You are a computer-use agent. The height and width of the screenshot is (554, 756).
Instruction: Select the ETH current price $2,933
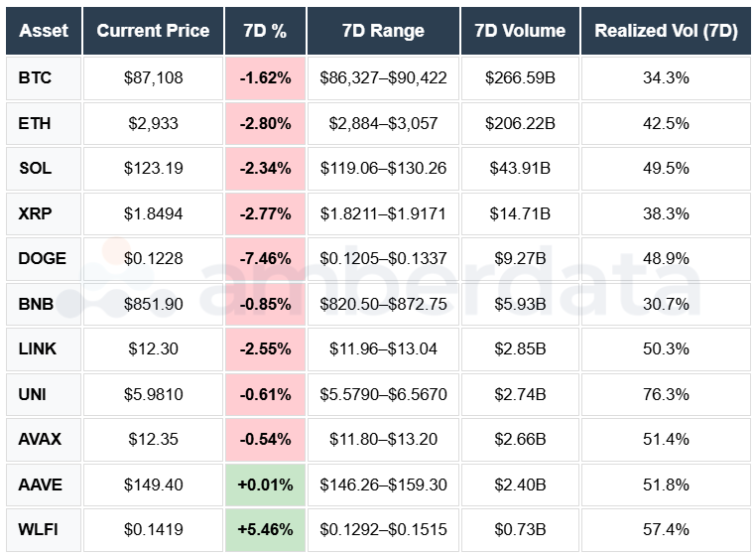pyautogui.click(x=153, y=123)
